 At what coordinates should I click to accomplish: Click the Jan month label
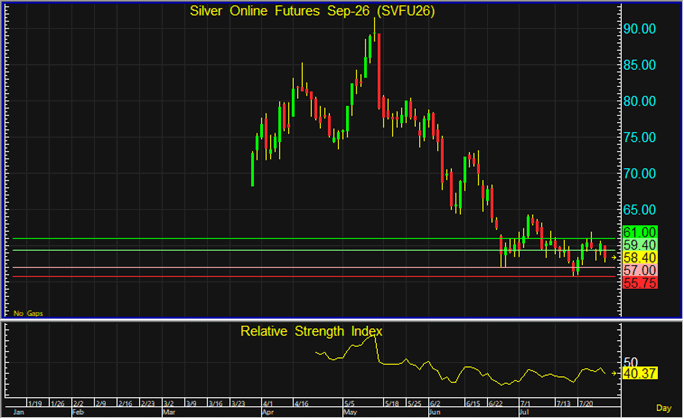pos(18,412)
